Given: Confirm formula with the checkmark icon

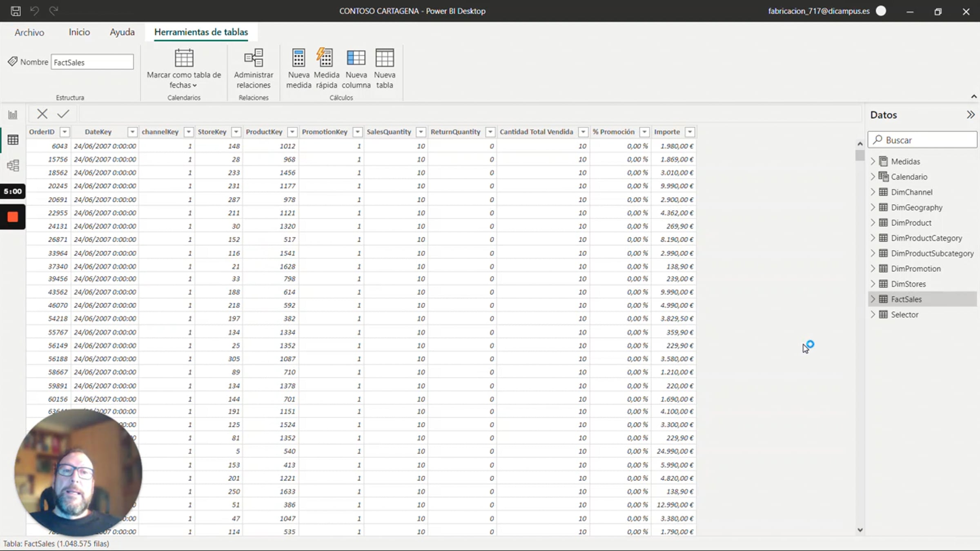Looking at the screenshot, I should pyautogui.click(x=63, y=114).
